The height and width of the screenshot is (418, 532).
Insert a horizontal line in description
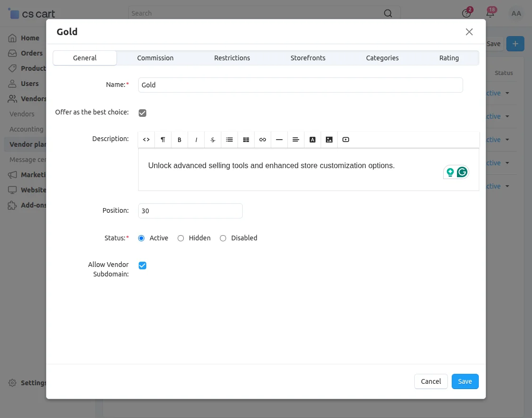[x=279, y=139]
